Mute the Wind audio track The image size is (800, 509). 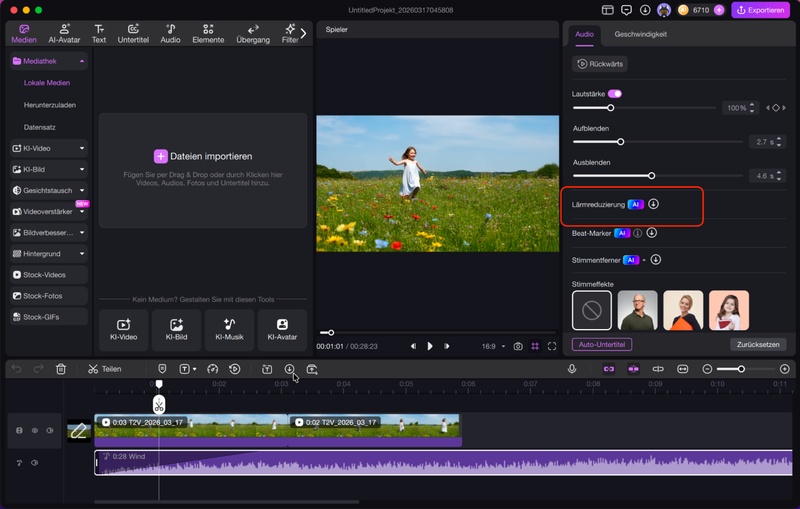point(35,463)
